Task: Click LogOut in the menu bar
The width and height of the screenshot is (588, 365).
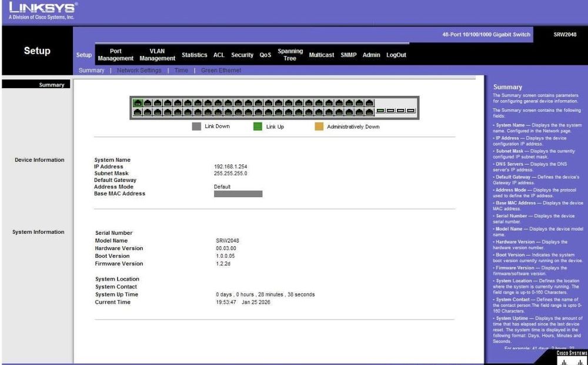Action: pos(396,55)
